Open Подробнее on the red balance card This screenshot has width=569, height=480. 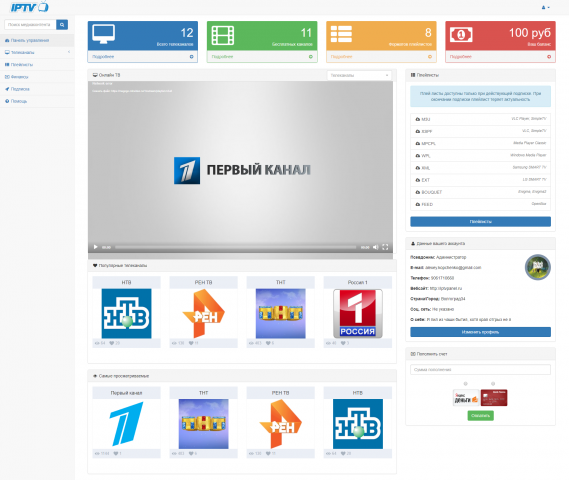click(460, 57)
